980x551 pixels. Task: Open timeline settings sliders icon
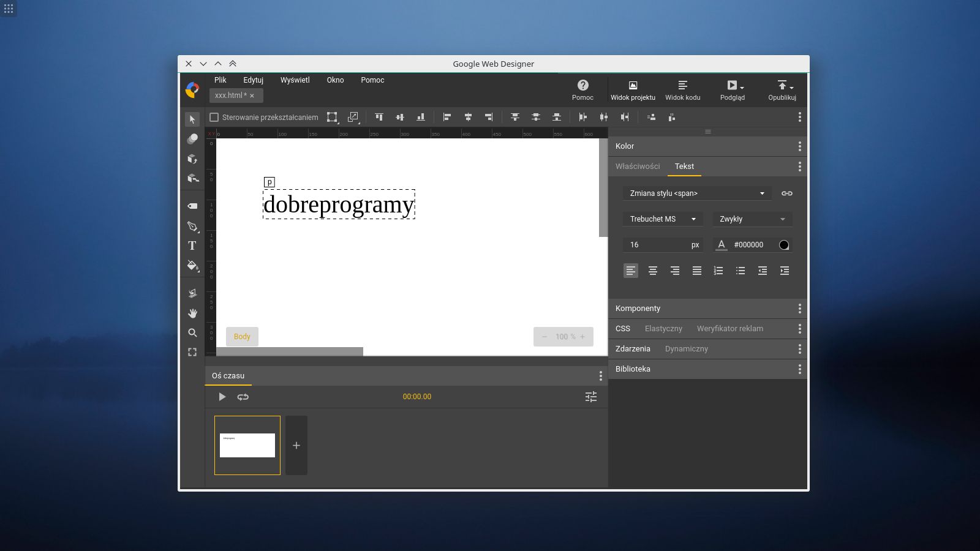[590, 397]
